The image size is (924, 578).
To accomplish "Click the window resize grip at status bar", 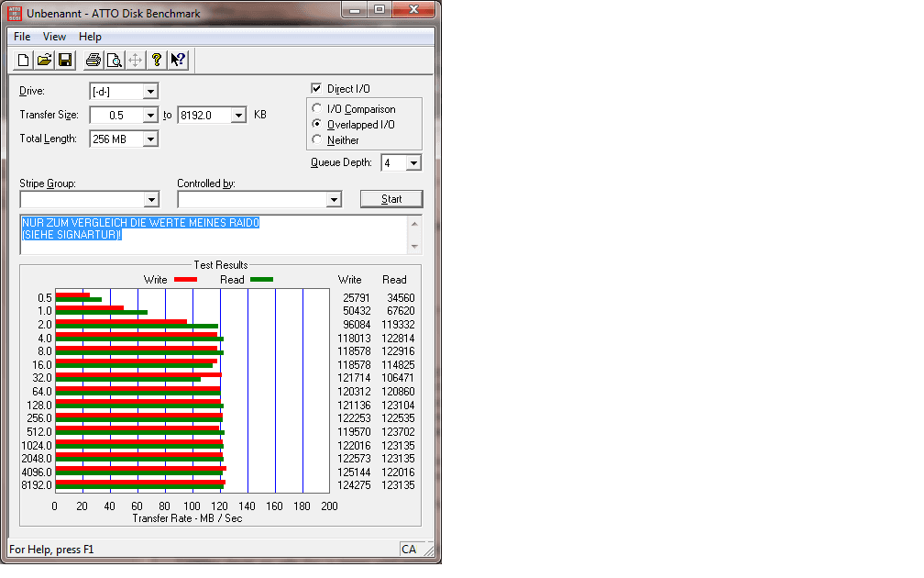I will click(430, 550).
